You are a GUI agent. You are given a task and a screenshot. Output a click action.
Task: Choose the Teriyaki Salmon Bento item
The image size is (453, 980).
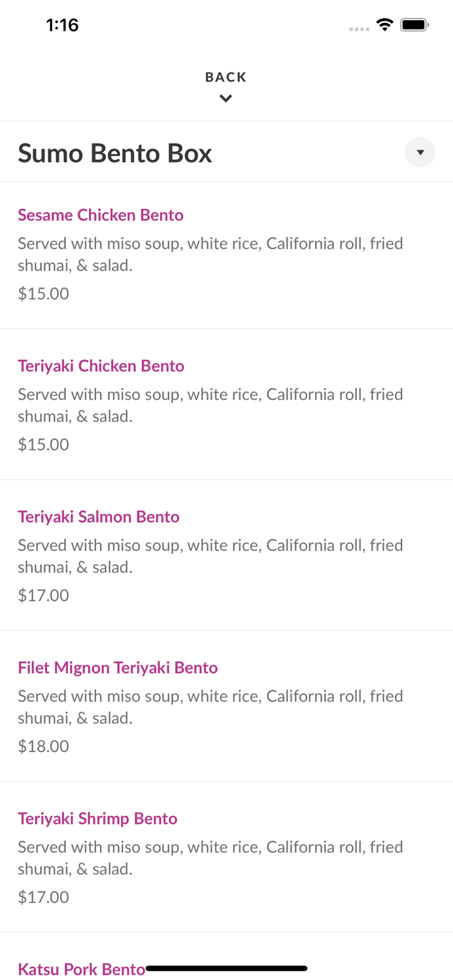99,517
